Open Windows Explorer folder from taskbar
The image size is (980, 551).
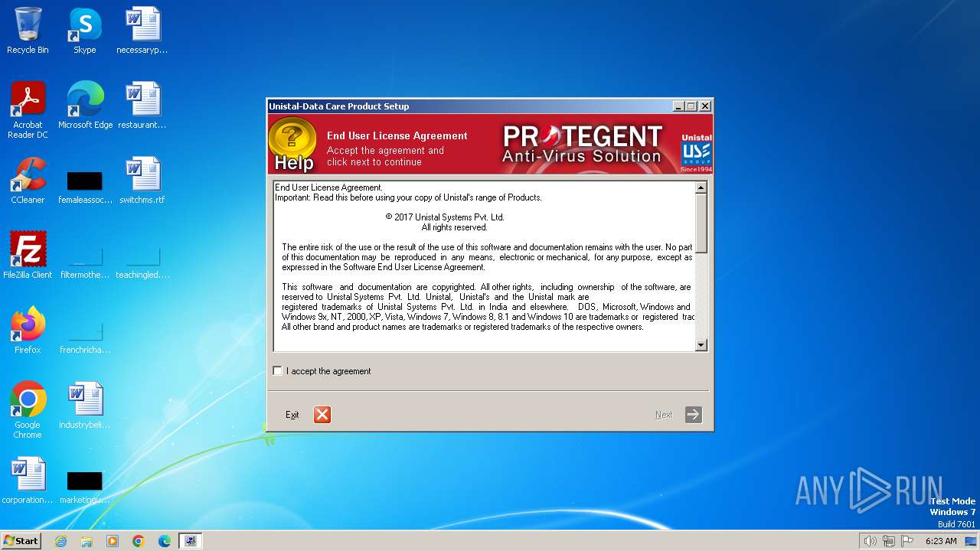(x=87, y=541)
